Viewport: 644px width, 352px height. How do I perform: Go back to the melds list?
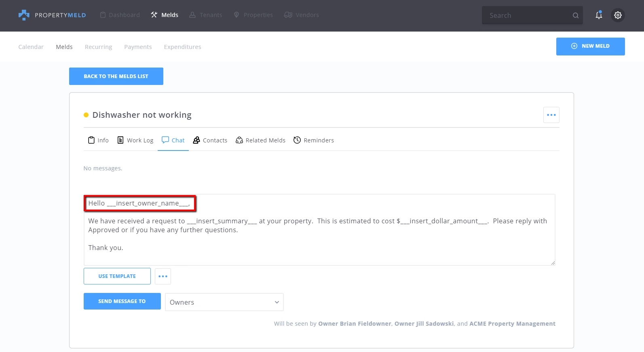point(116,76)
